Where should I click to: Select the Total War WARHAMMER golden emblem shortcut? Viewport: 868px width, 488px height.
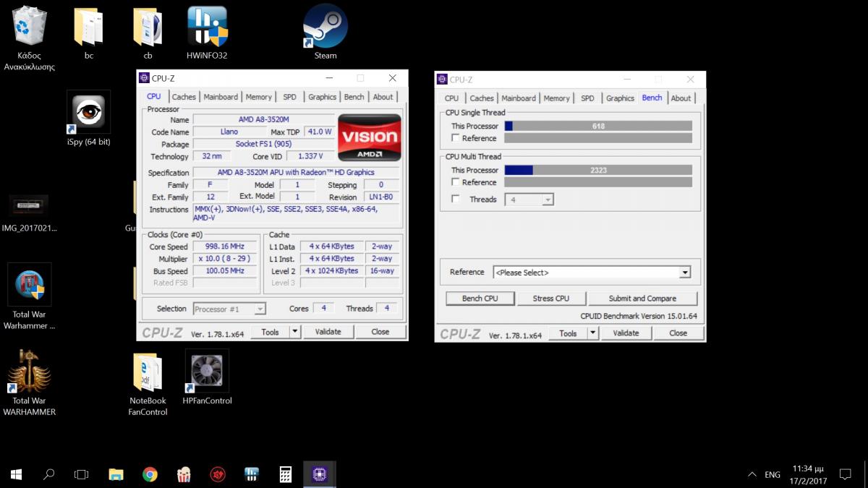pos(29,382)
